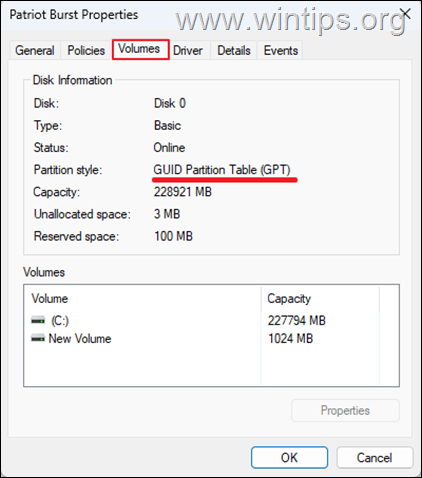The width and height of the screenshot is (422, 478).
Task: Select the Volumes tab
Action: (x=140, y=49)
